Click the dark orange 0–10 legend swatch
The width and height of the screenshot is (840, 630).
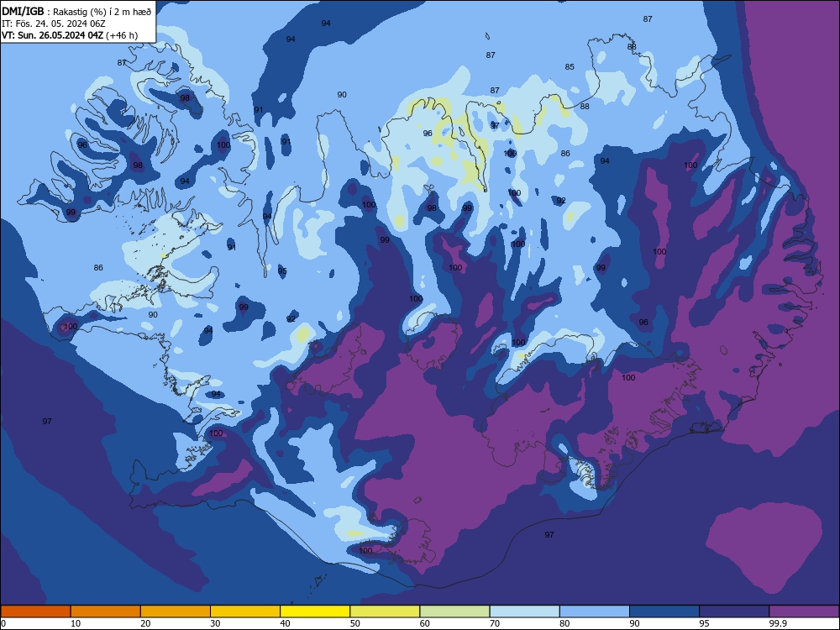tap(35, 612)
